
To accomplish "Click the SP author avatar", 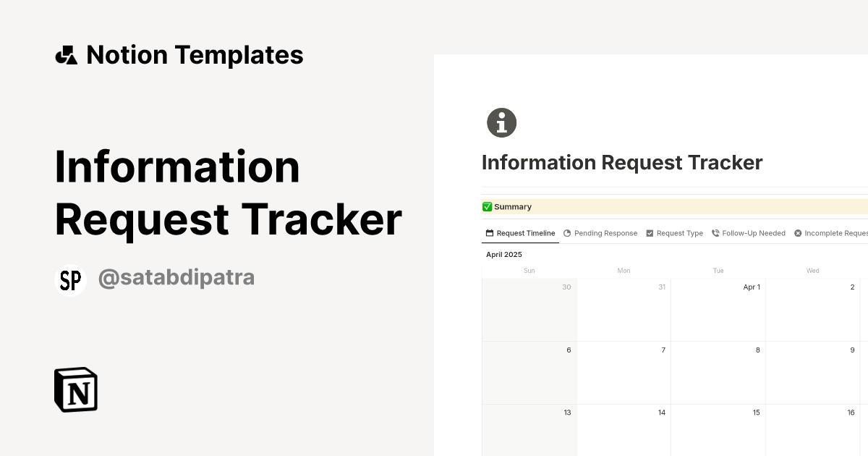I will click(70, 279).
